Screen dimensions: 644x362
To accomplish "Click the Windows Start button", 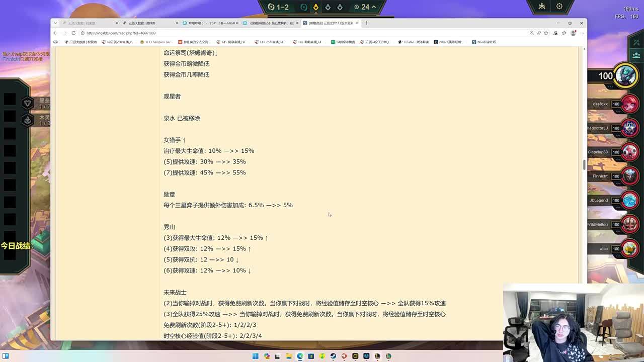I will (256, 356).
